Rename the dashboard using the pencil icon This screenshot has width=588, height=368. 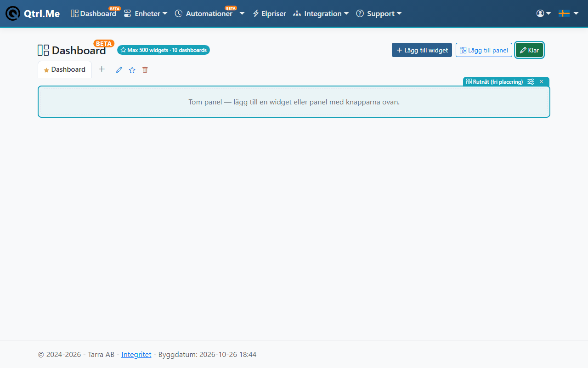(119, 70)
